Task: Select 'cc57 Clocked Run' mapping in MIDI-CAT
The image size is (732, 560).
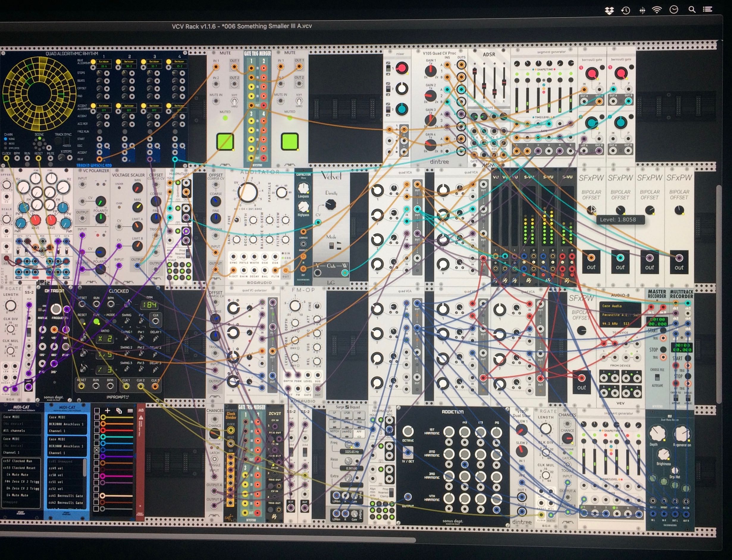Action: point(21,461)
